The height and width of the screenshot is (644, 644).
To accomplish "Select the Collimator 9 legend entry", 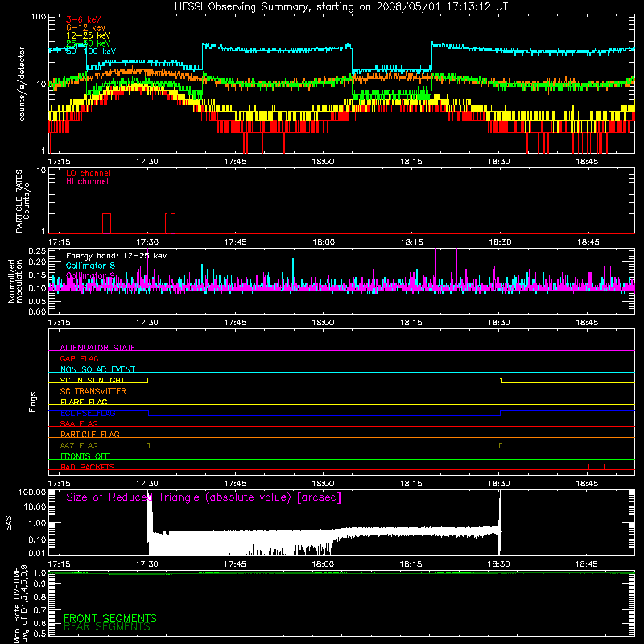I will [90, 275].
